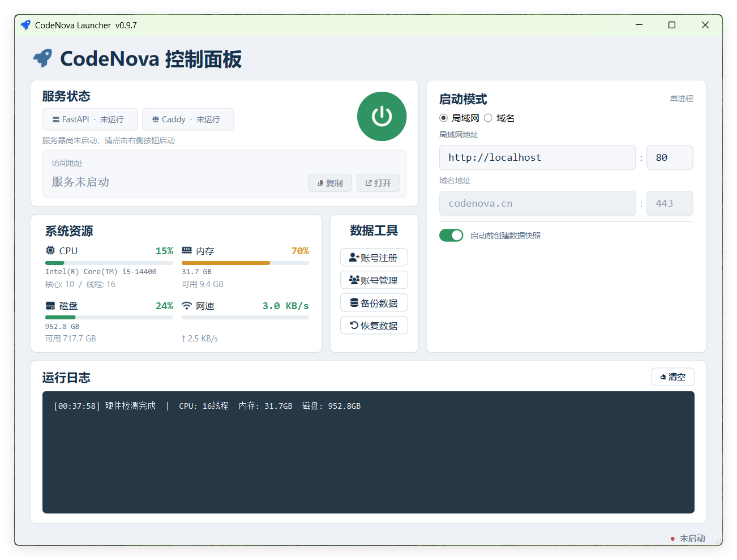The width and height of the screenshot is (737, 560).
Task: Click the rocket icon in the title bar
Action: pyautogui.click(x=25, y=25)
